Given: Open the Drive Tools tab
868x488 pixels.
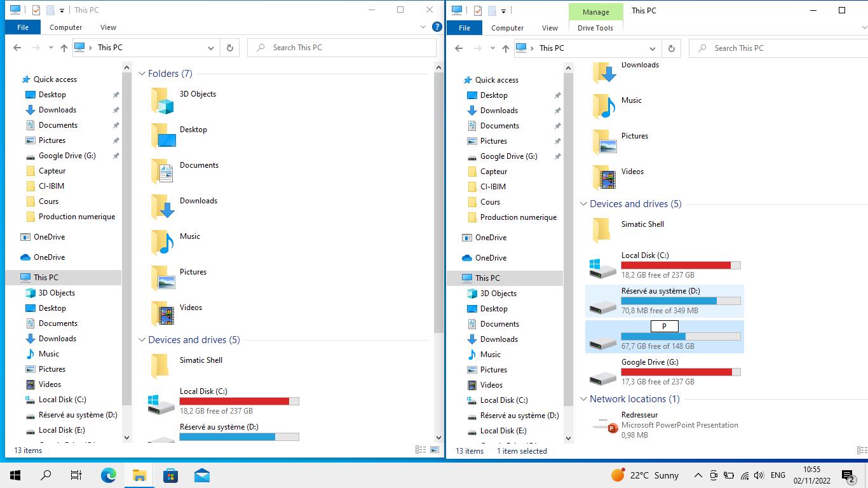Looking at the screenshot, I should click(595, 28).
